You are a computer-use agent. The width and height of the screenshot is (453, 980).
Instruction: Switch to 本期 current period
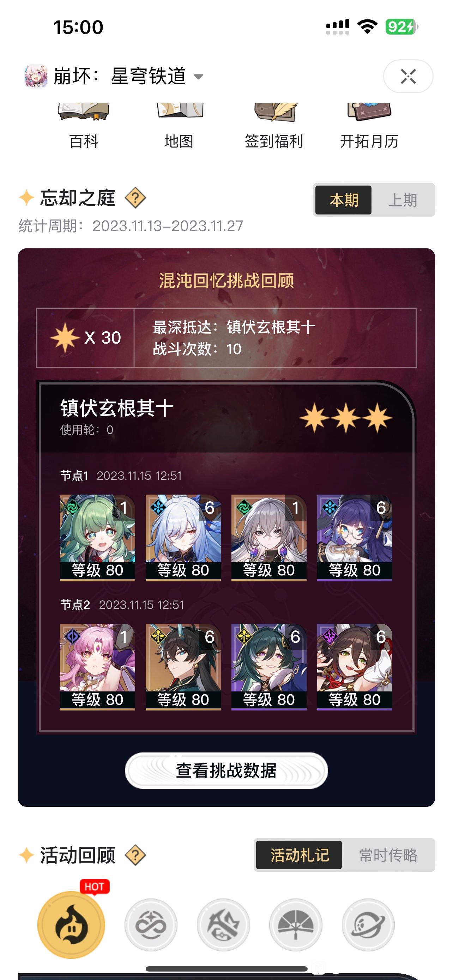coord(344,200)
